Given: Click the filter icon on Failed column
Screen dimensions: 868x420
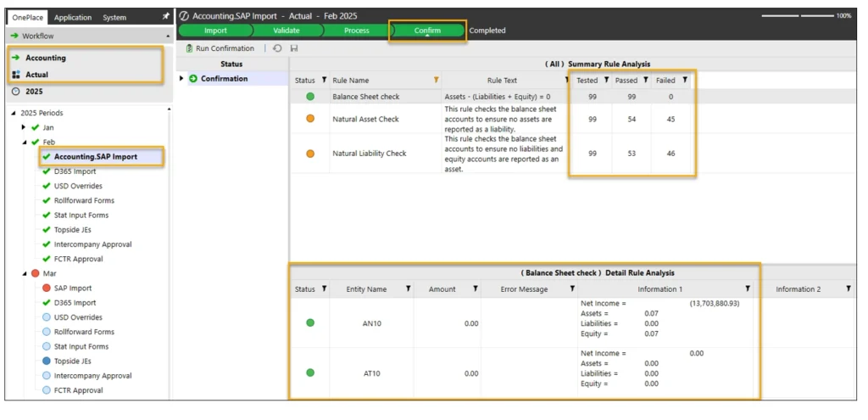Looking at the screenshot, I should pyautogui.click(x=685, y=81).
